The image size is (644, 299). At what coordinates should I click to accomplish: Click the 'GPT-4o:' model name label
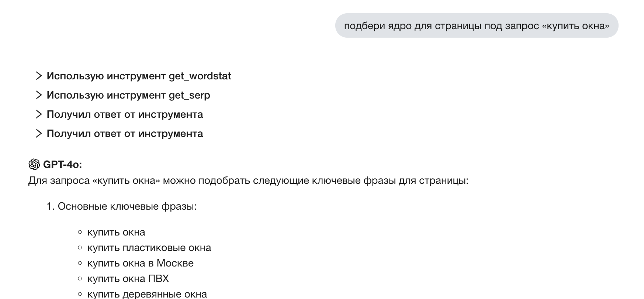pyautogui.click(x=62, y=165)
